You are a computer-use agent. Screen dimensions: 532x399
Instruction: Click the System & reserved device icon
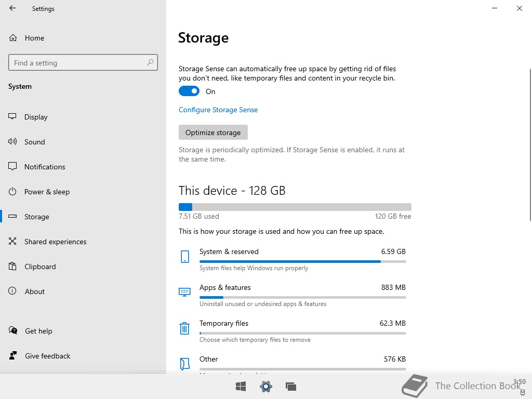coord(185,257)
